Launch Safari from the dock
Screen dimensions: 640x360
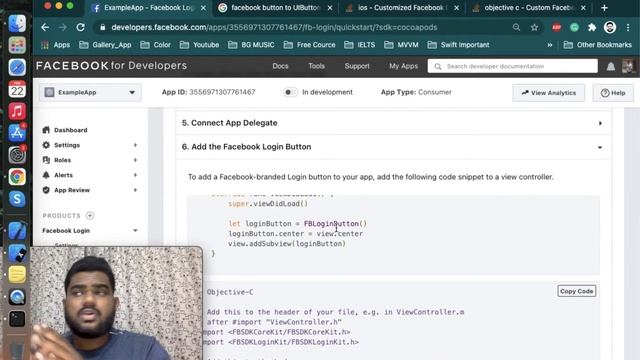(17, 67)
